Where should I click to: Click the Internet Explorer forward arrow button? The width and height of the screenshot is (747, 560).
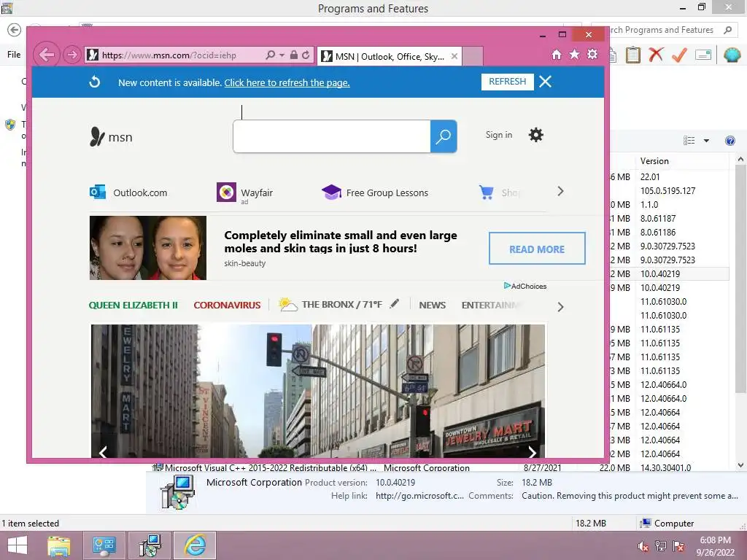[72, 55]
